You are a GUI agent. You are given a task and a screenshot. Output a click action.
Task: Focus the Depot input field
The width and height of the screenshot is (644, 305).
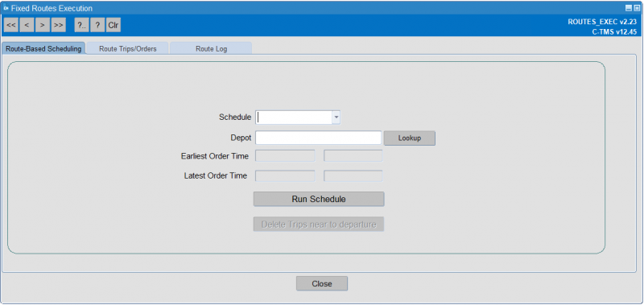click(318, 138)
